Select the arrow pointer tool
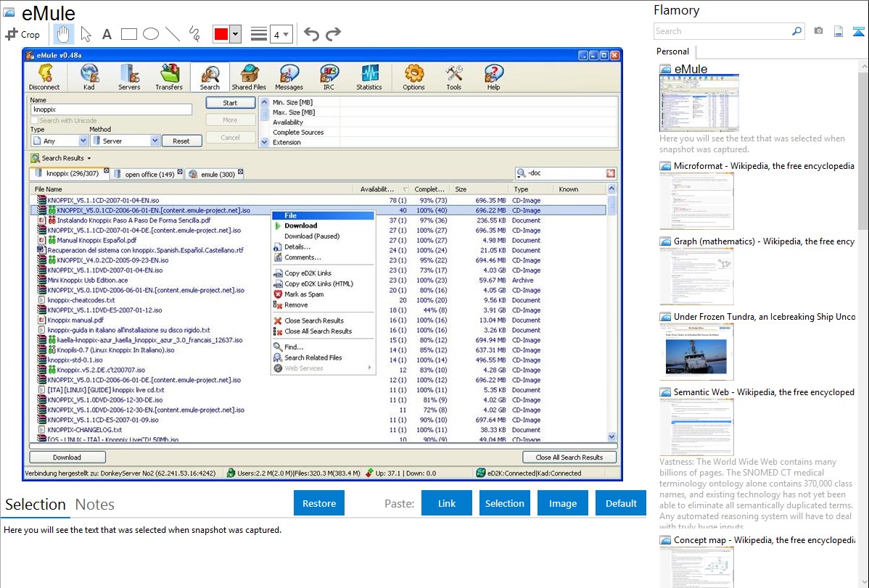This screenshot has width=869, height=588. pyautogui.click(x=86, y=34)
